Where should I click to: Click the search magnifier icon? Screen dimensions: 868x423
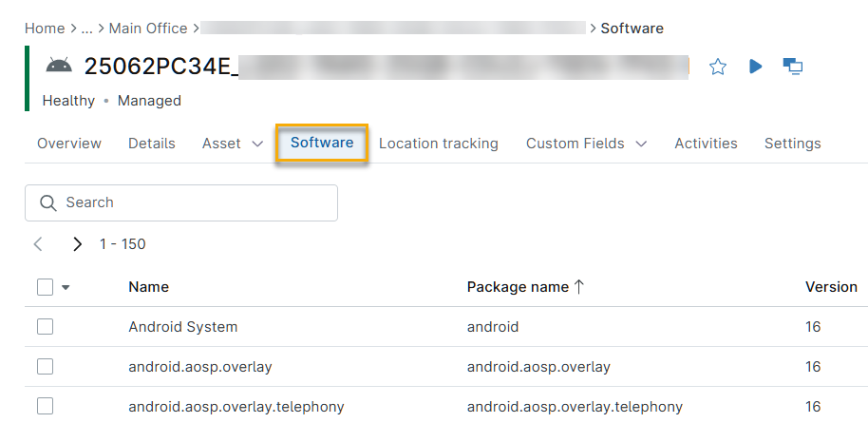point(47,202)
